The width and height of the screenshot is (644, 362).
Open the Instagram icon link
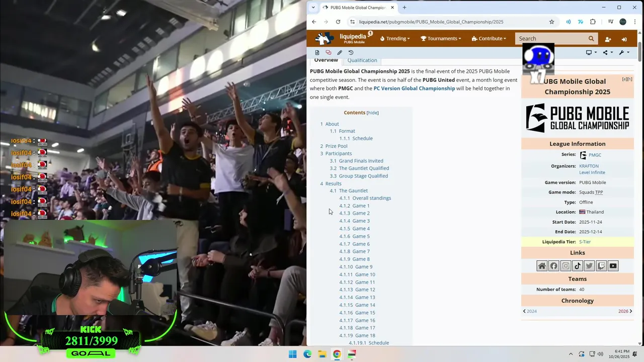[x=566, y=266]
